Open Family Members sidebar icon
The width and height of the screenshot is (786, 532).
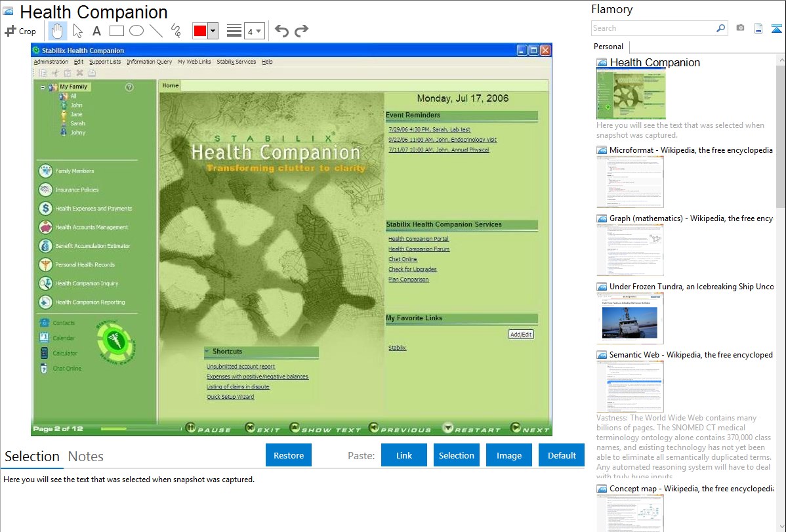pos(45,171)
